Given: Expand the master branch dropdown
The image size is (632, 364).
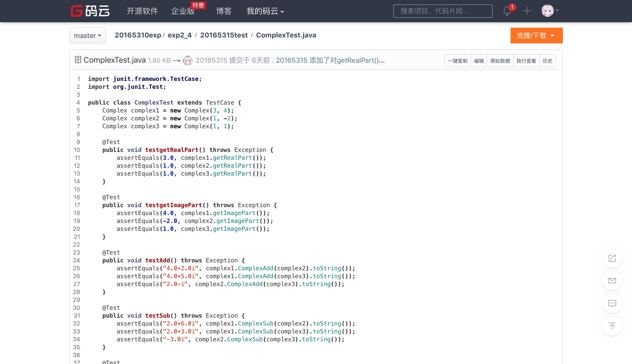Looking at the screenshot, I should [88, 36].
